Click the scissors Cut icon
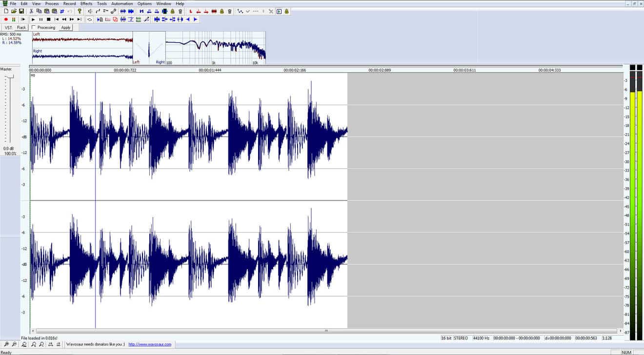This screenshot has width=644, height=355. tap(32, 11)
